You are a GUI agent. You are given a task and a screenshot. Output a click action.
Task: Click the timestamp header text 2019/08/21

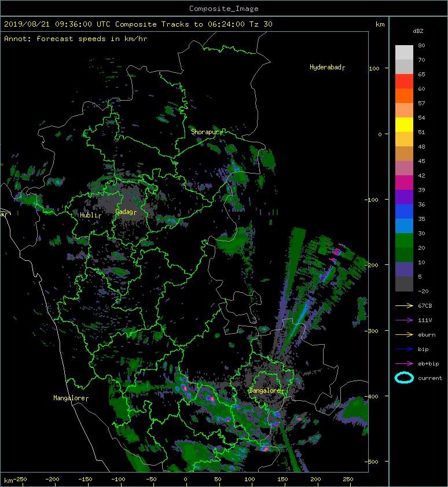27,24
